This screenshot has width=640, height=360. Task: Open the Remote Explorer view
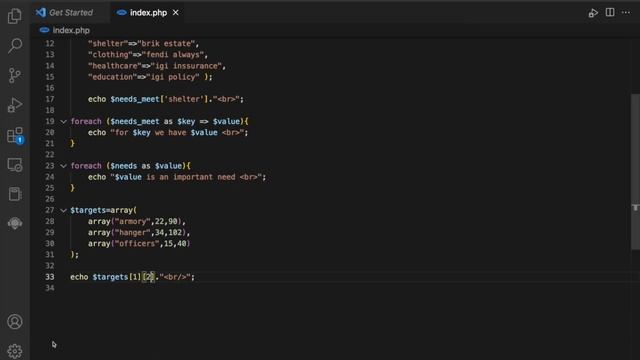(15, 165)
